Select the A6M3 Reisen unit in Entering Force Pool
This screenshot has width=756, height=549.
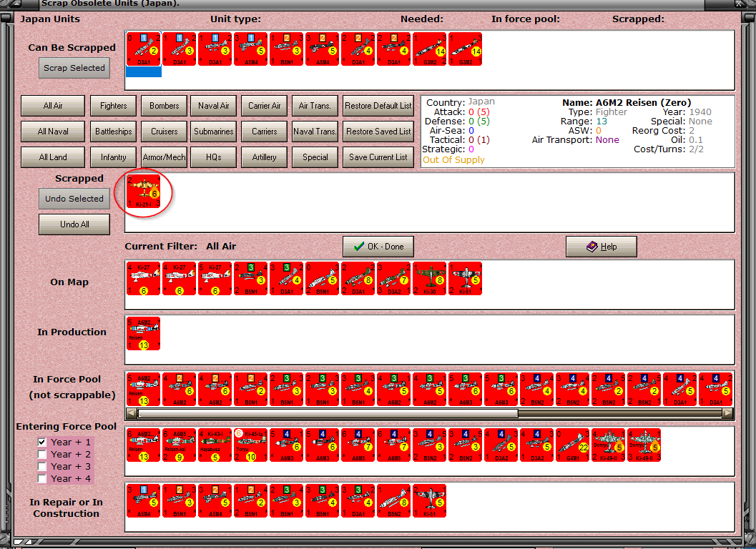click(x=144, y=445)
